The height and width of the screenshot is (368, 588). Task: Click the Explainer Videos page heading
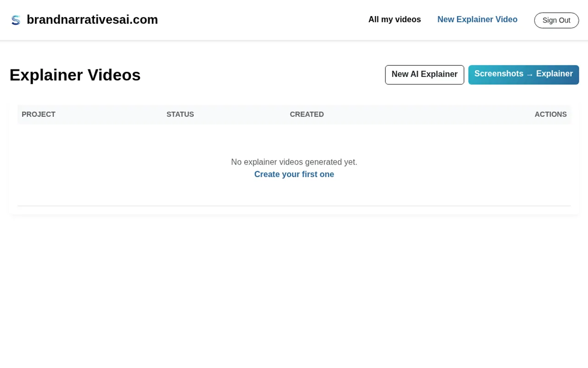tap(75, 75)
